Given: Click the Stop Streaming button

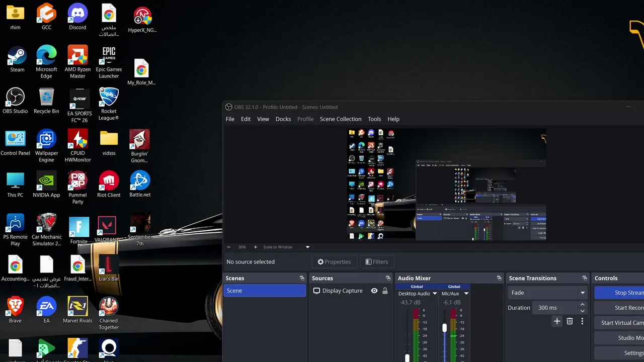Looking at the screenshot, I should coord(619,293).
